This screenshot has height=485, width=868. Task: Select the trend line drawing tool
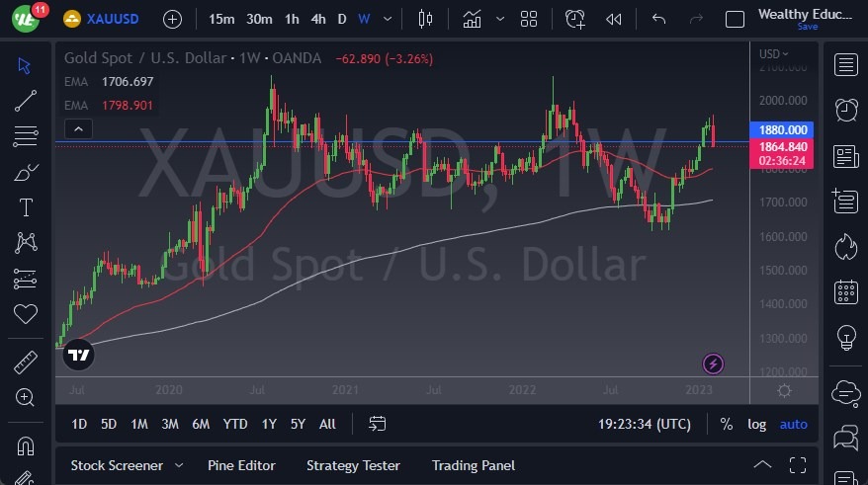pyautogui.click(x=26, y=100)
